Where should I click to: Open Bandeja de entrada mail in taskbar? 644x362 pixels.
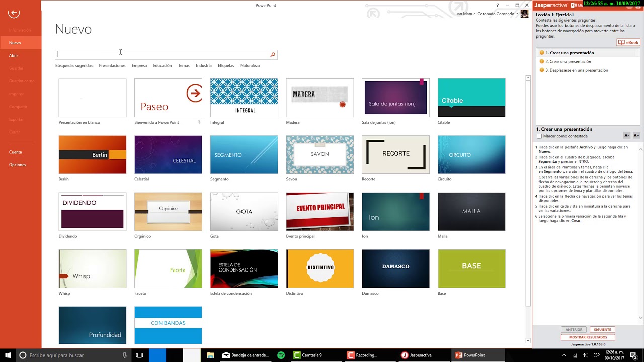pyautogui.click(x=246, y=355)
